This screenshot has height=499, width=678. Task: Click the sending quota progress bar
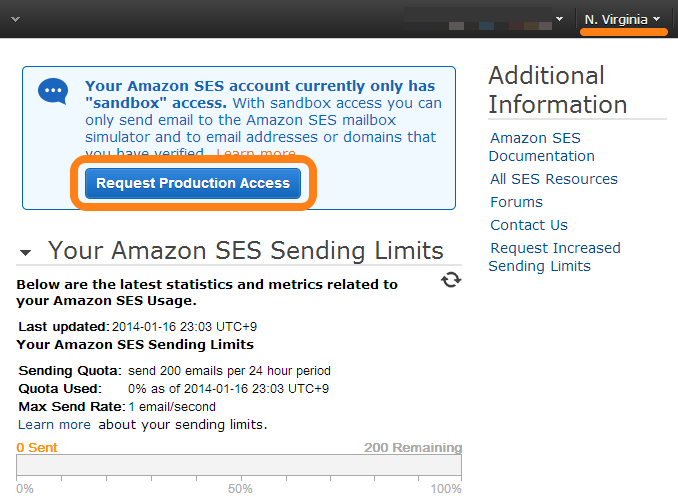tap(239, 465)
